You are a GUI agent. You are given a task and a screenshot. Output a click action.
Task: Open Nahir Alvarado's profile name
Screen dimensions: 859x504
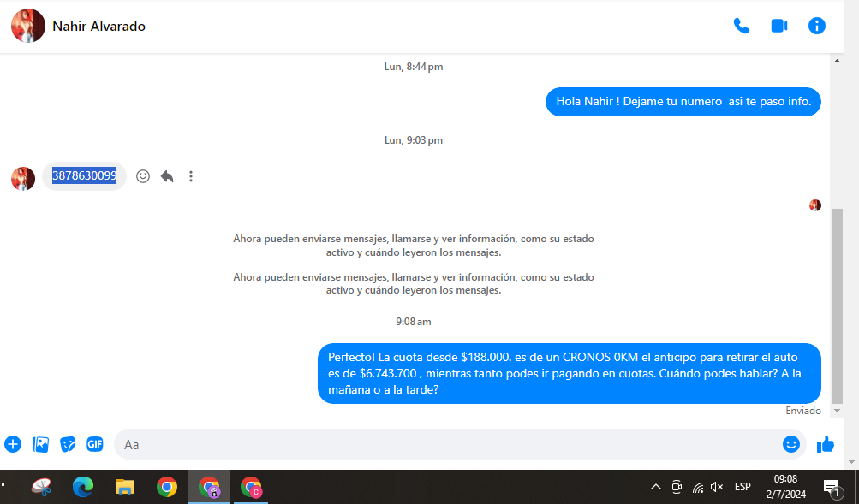click(x=98, y=26)
